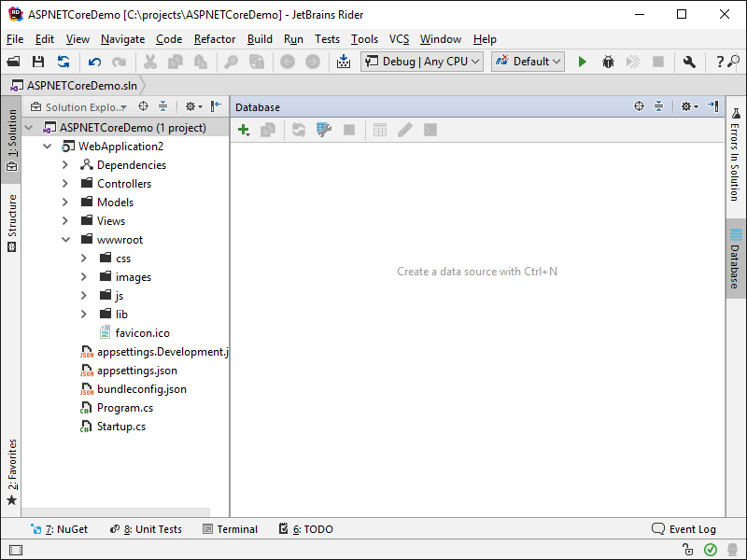Expand the lib folder
Screen dimensions: 747x560
click(84, 315)
